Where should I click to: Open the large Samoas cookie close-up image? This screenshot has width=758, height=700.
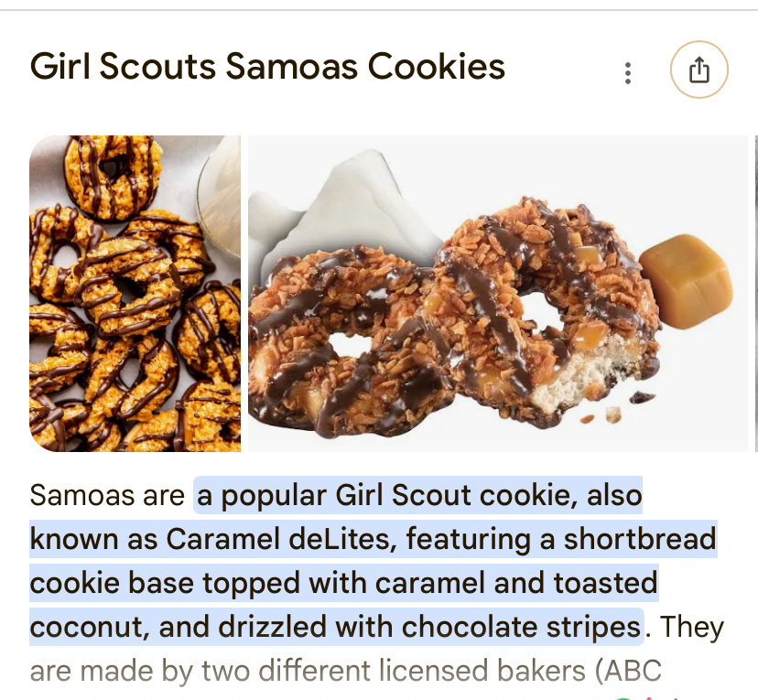coord(497,293)
